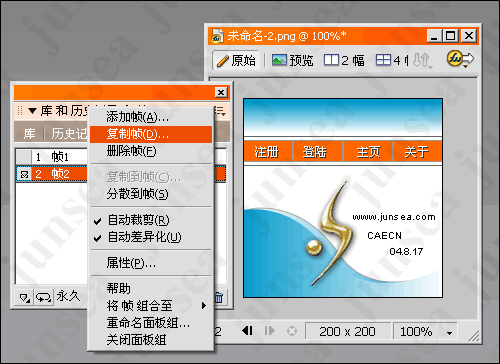The image size is (500, 364).
Task: Minimize the 未命名-2.png document window
Action: [x=434, y=36]
